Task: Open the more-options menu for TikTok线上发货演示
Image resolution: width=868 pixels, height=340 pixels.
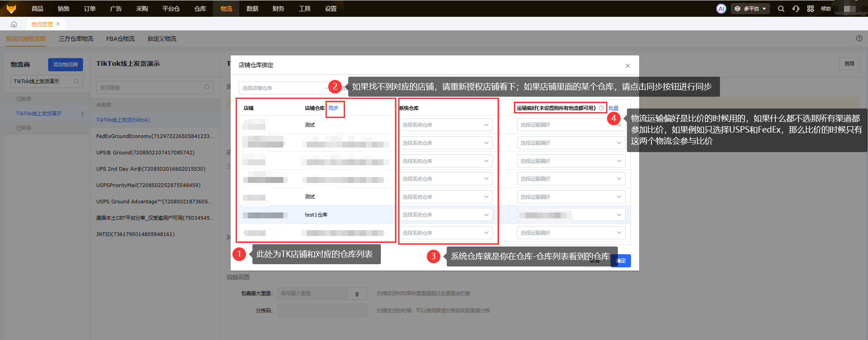Action: point(82,113)
